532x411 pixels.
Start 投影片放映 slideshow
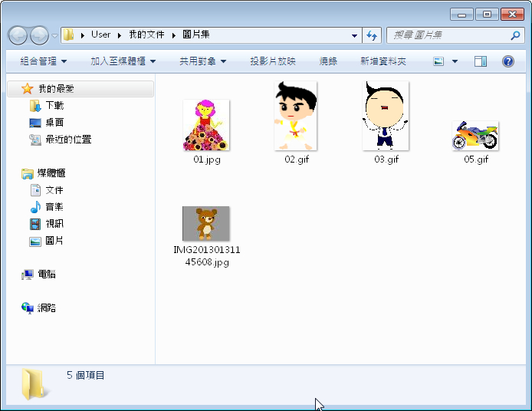point(273,61)
